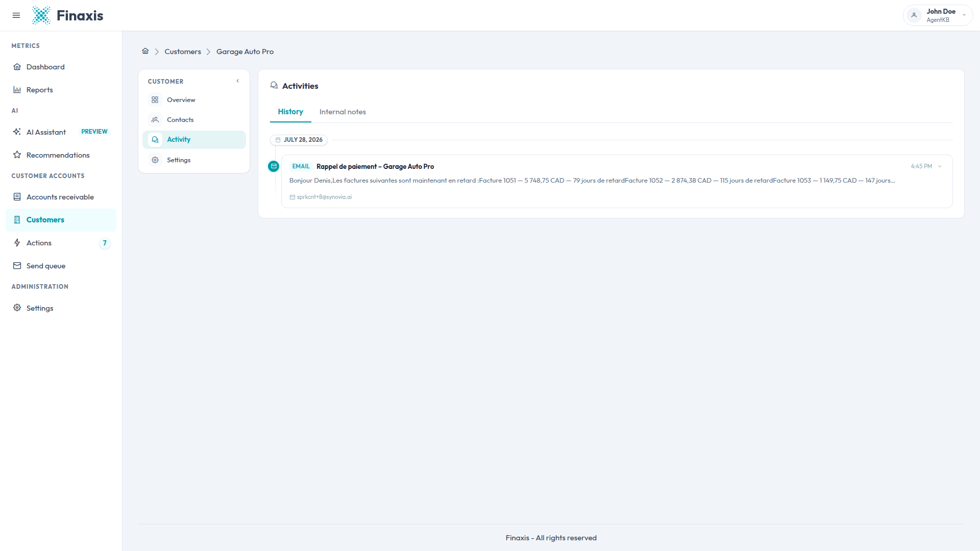Expand the email entry chevron
The image size is (980, 551).
click(x=940, y=166)
